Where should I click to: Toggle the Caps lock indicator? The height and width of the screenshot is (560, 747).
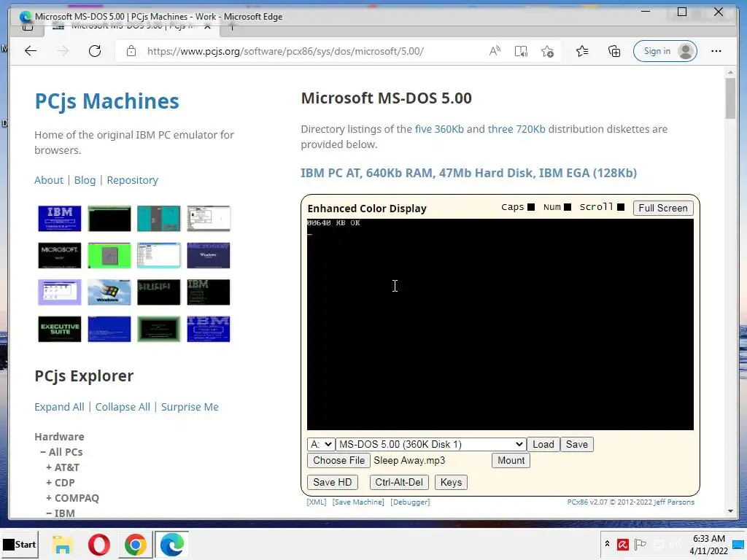[531, 207]
